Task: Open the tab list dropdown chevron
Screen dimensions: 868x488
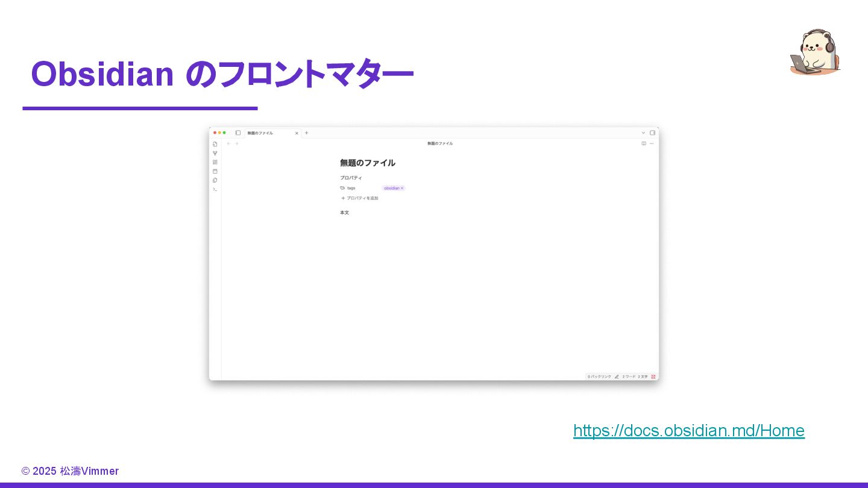Action: click(x=643, y=133)
